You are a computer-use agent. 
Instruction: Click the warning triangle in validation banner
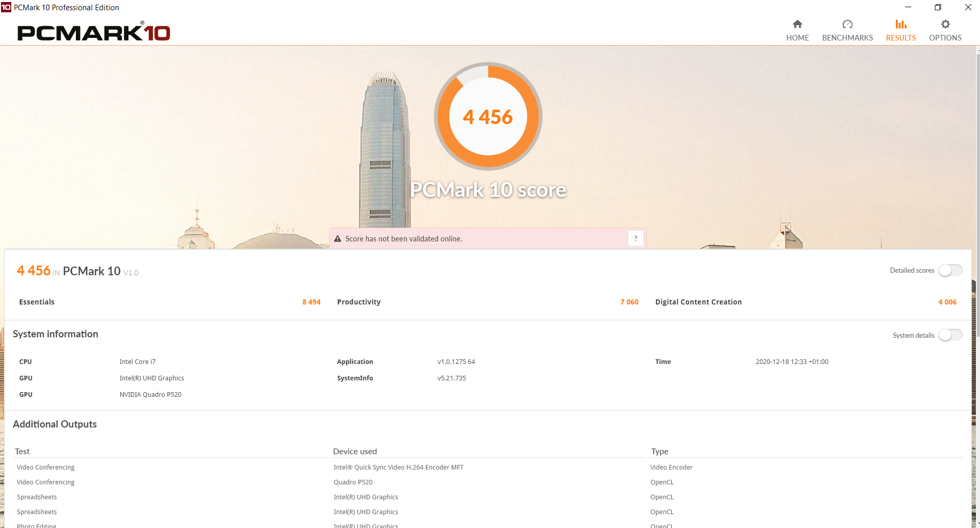click(337, 239)
